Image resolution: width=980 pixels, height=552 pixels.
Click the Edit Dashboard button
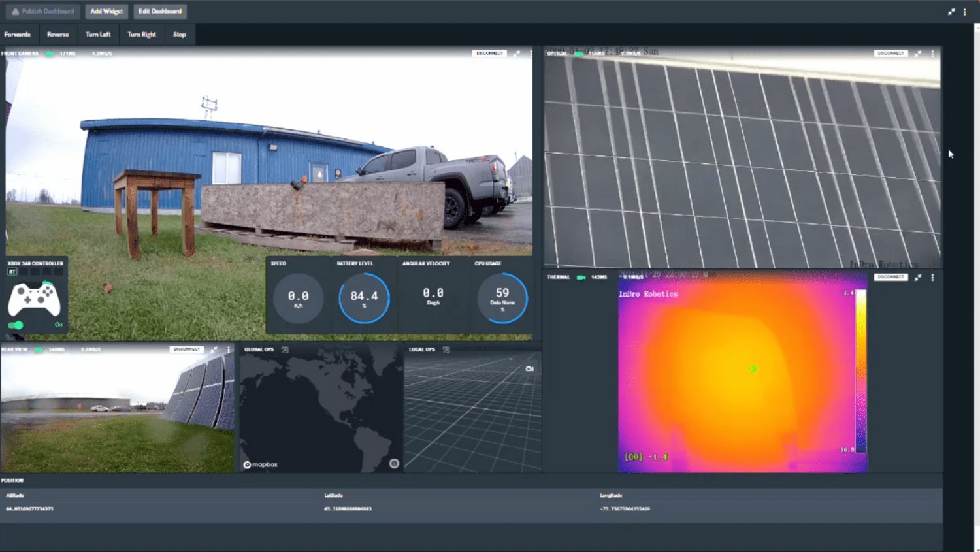pyautogui.click(x=160, y=11)
